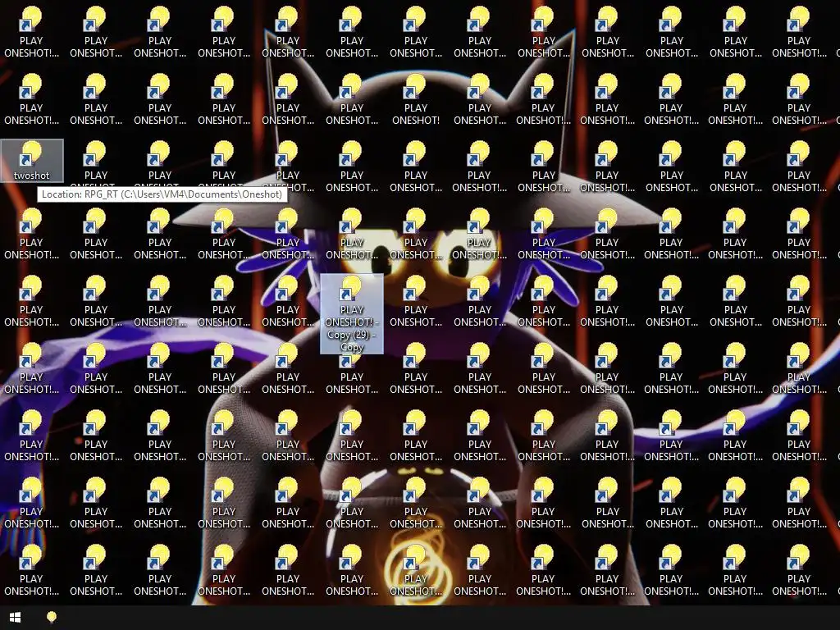
Task: Select shortcut immediately right of Copy (29) icon
Action: click(416, 301)
